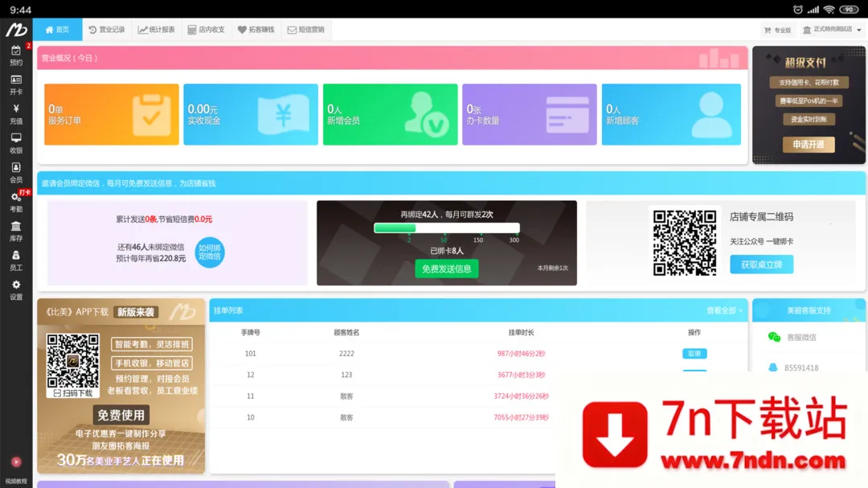The height and width of the screenshot is (488, 868).
Task: Click the 申请开通 button
Action: 809,145
